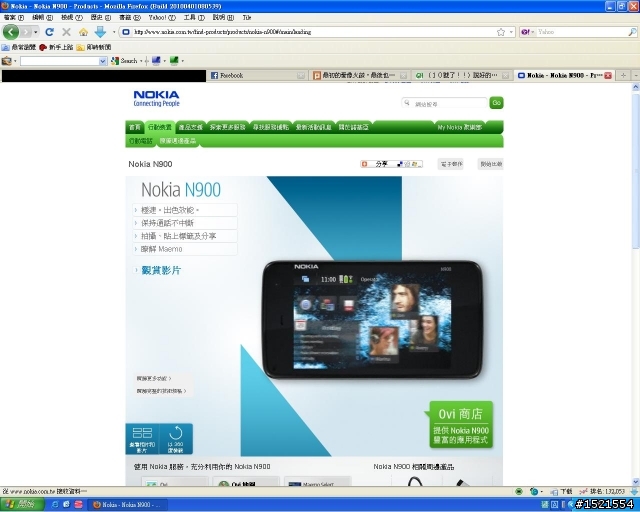This screenshot has width=640, height=512.
Task: Click the Firefox Back button
Action: (11, 32)
